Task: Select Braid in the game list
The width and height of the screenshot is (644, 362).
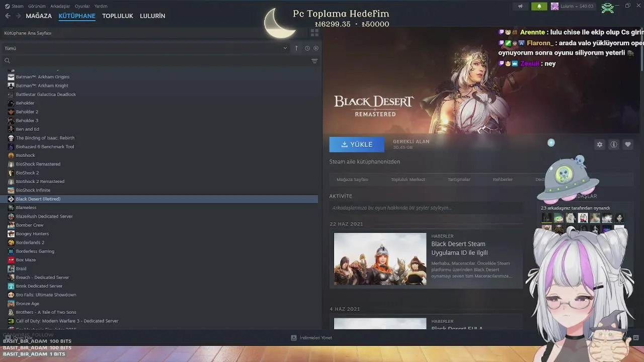Action: (x=21, y=268)
